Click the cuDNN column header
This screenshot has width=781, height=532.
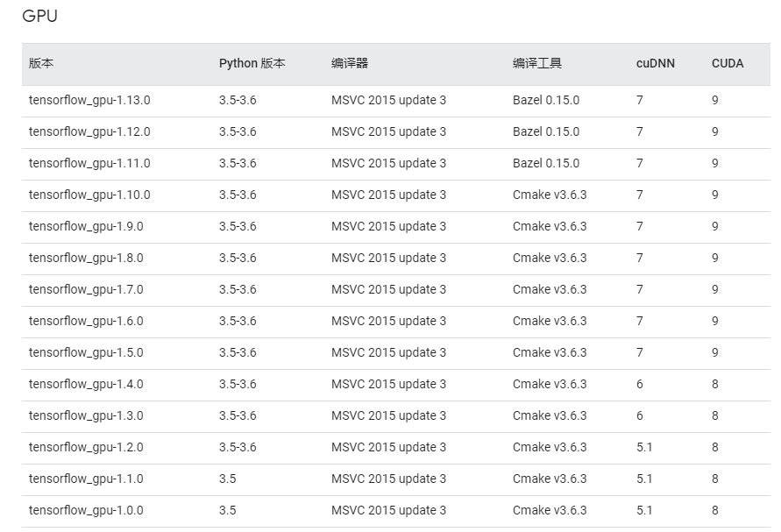(x=653, y=63)
